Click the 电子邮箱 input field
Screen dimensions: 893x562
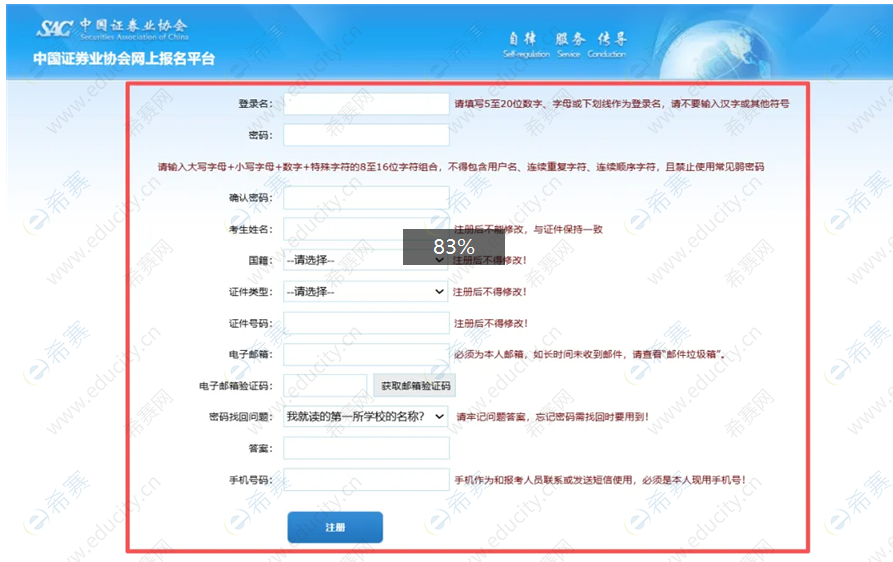(366, 354)
